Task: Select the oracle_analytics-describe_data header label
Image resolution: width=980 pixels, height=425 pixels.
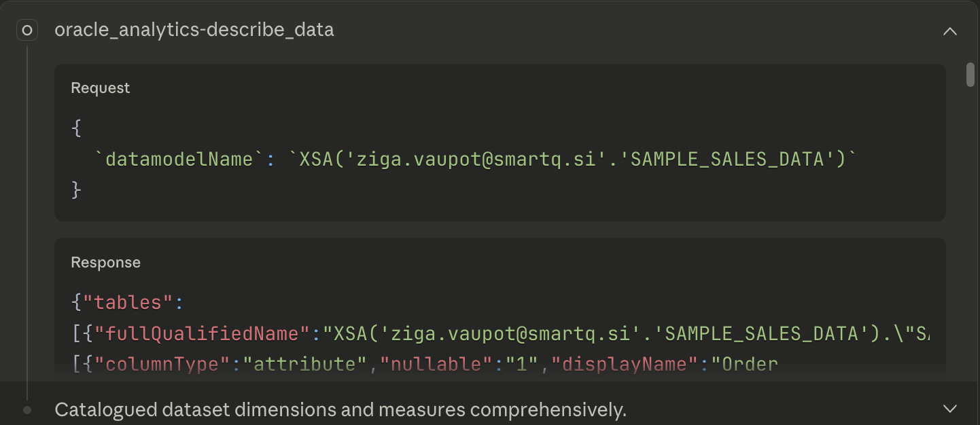Action: point(194,30)
